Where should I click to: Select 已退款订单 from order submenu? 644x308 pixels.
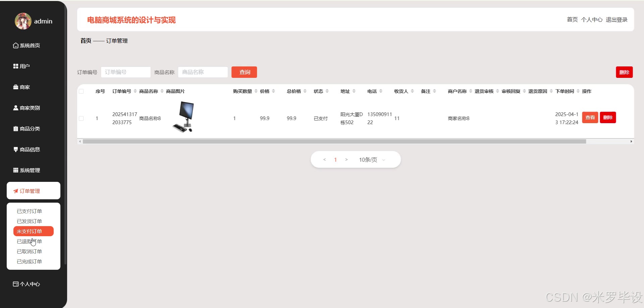click(x=29, y=241)
